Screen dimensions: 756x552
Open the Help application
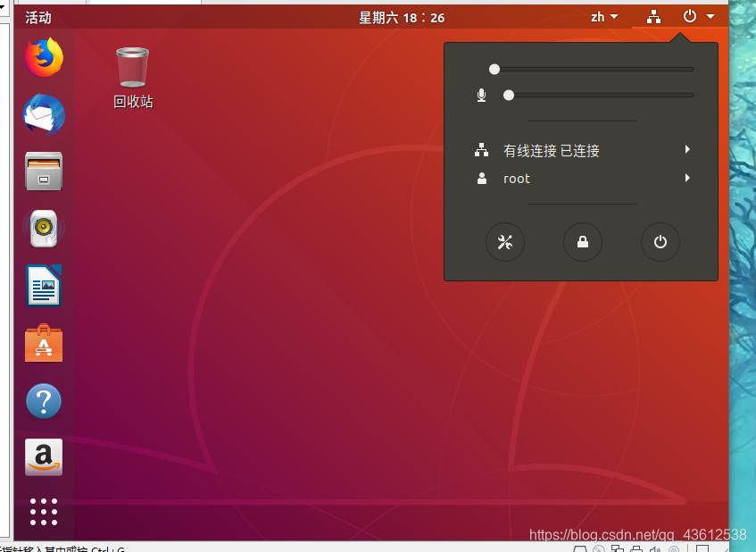click(44, 401)
